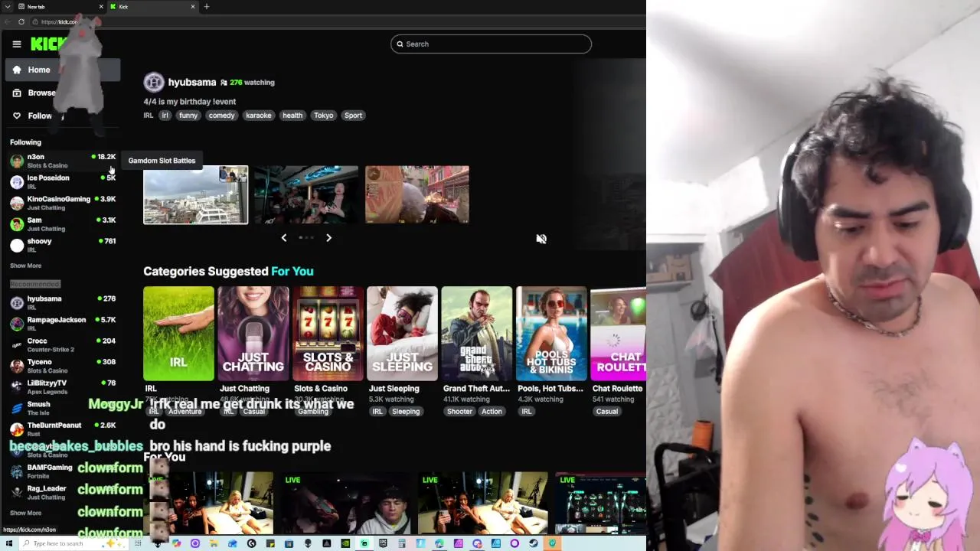
Task: Open the Grand Theft Auto category card
Action: [x=476, y=334]
